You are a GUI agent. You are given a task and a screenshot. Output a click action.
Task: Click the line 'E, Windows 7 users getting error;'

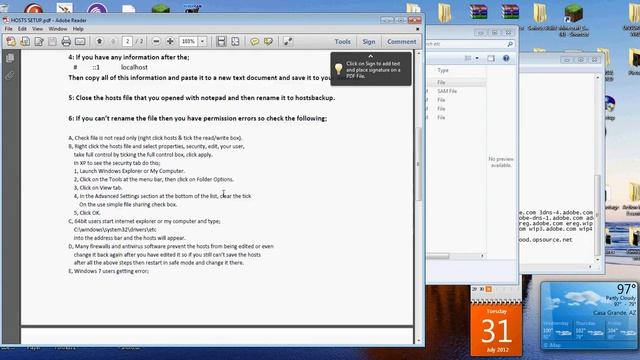click(x=109, y=271)
